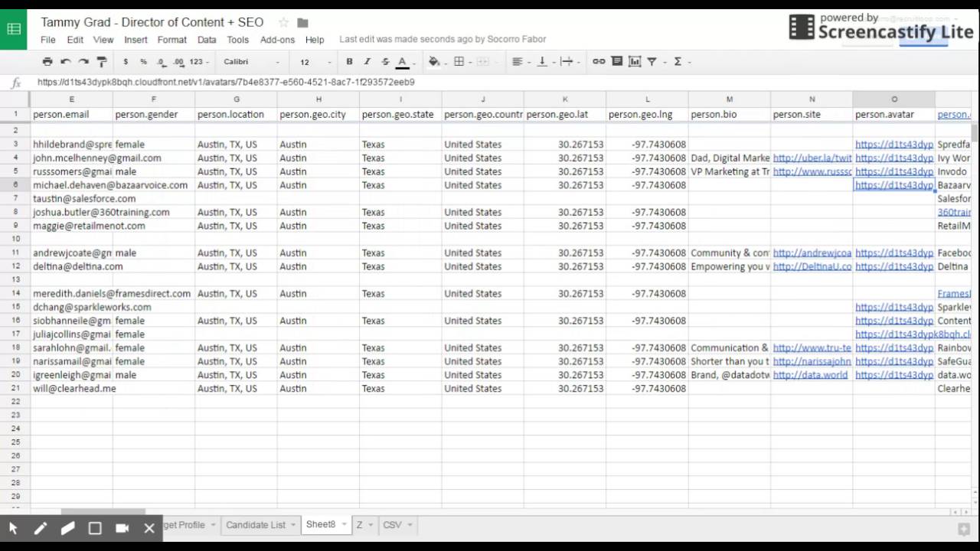Close the Screencastify drawing toolbar

[x=149, y=528]
